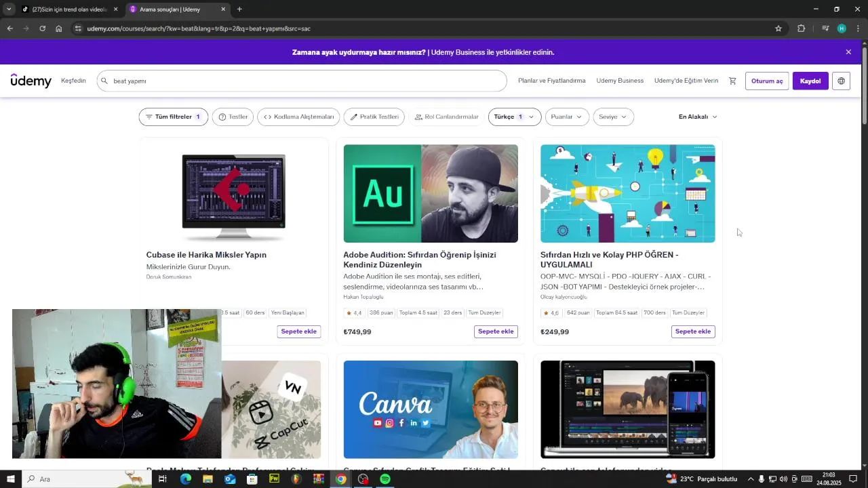
Task: Toggle Pratik Testleri filter chip
Action: click(x=374, y=117)
